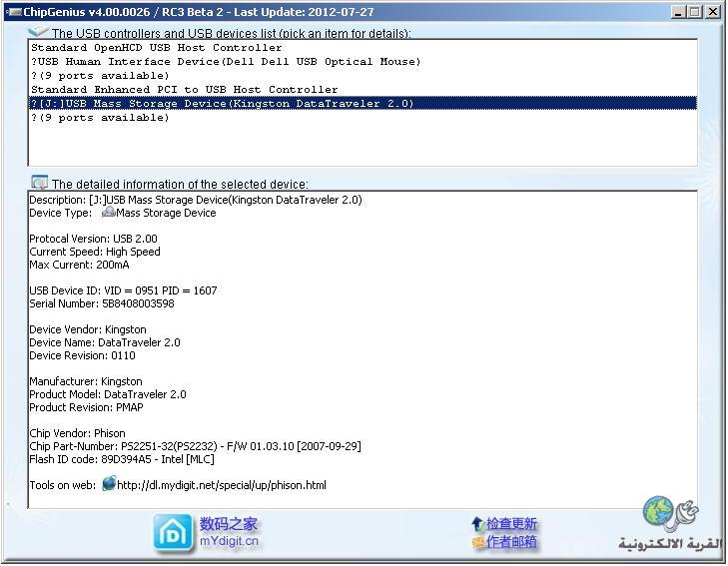Click the Device Revision: 0110 line
The width and height of the screenshot is (728, 566).
pyautogui.click(x=82, y=355)
